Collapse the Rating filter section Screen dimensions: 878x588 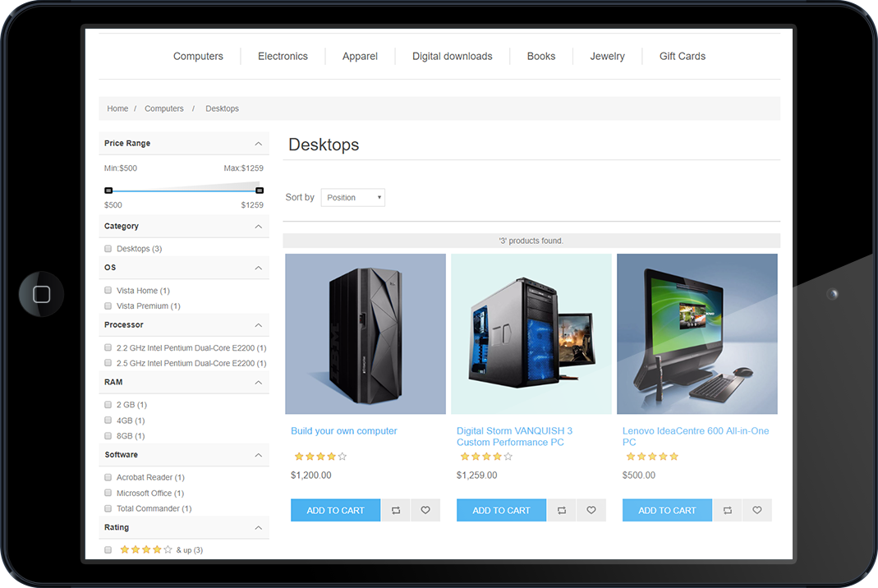[x=258, y=528]
